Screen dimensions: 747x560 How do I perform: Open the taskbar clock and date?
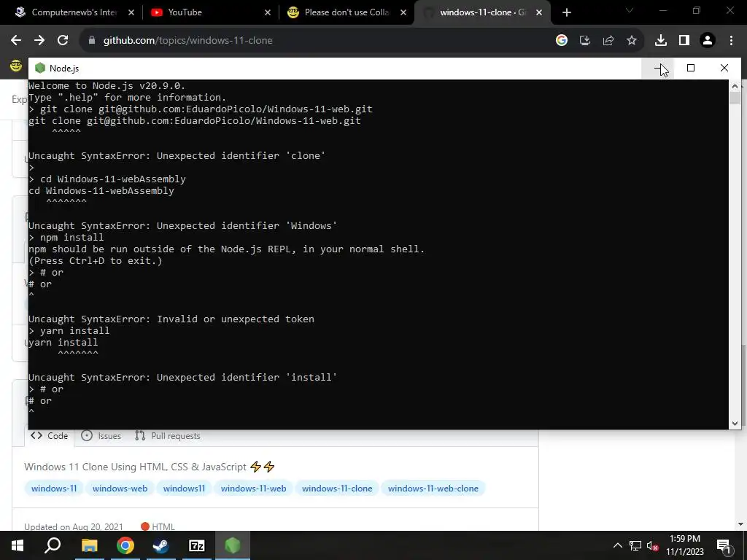(x=684, y=545)
